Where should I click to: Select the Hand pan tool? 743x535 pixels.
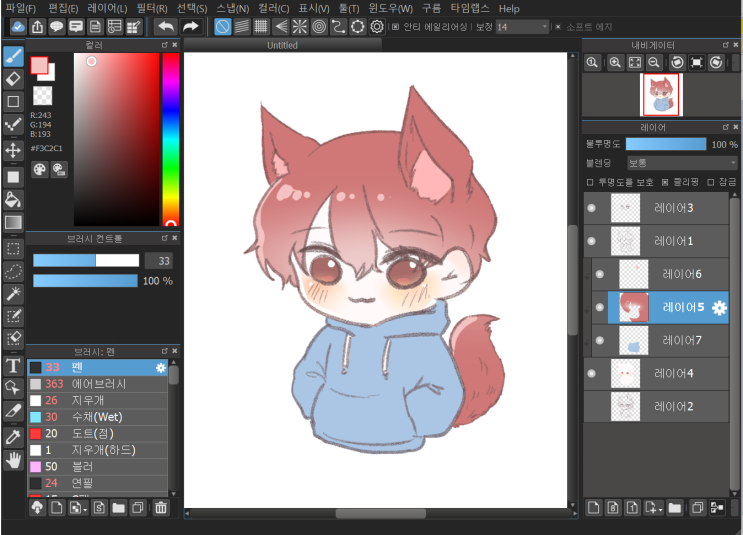[13, 460]
